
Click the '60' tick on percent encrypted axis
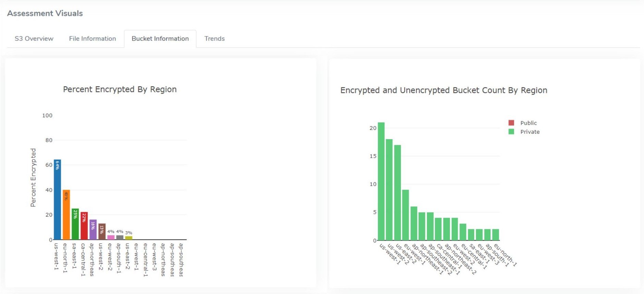coord(49,165)
